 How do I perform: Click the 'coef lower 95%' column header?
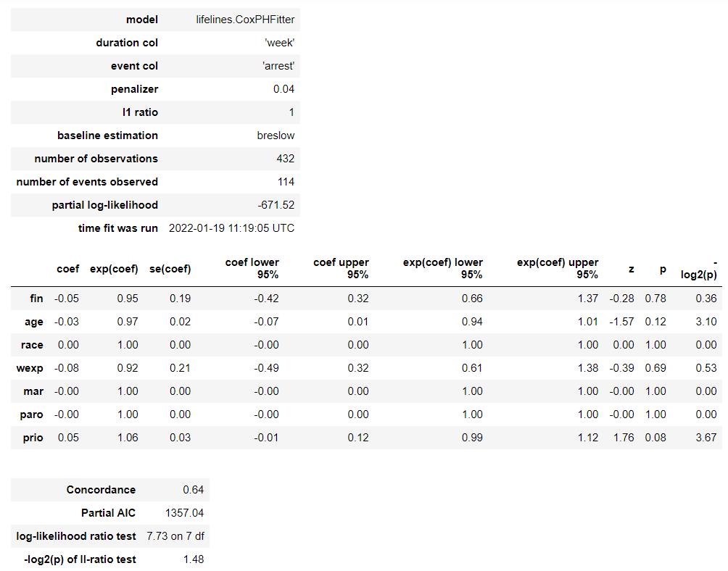coord(252,268)
